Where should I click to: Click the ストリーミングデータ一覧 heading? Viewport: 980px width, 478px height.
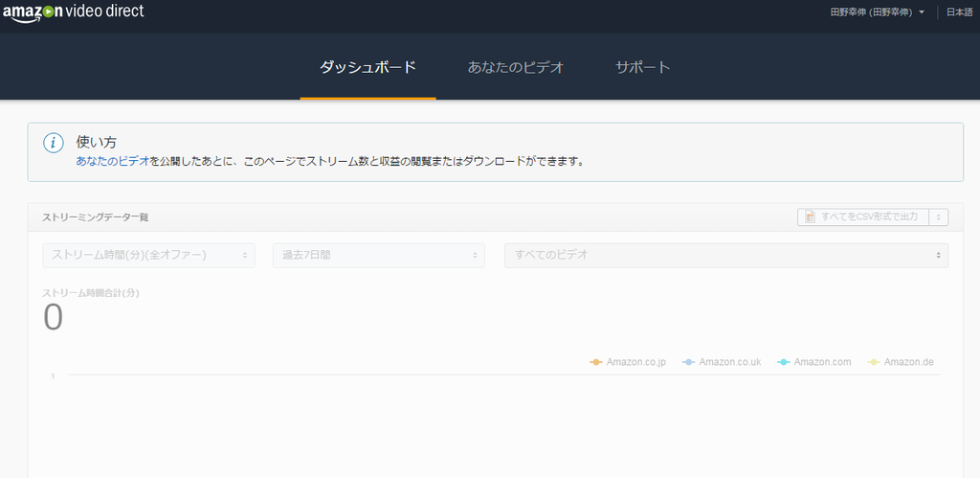point(95,217)
